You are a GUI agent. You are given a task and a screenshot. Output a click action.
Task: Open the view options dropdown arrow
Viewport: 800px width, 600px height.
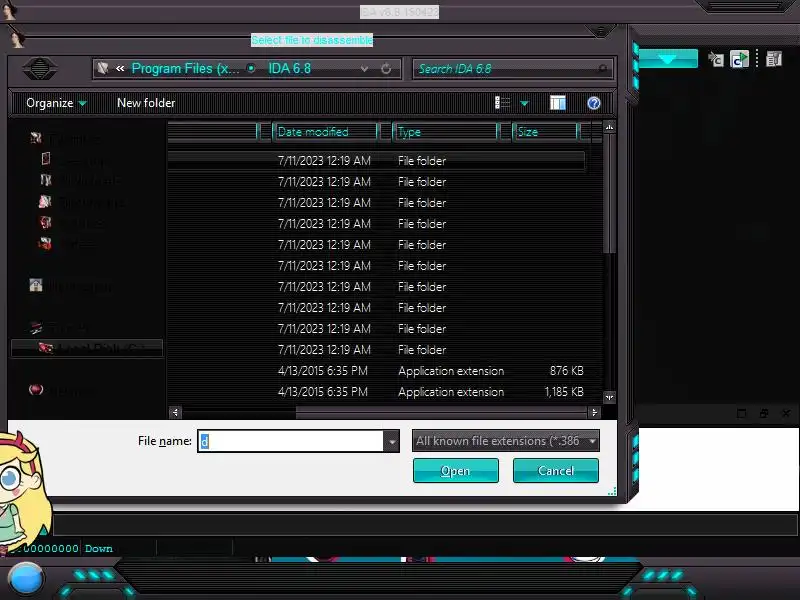tap(524, 104)
